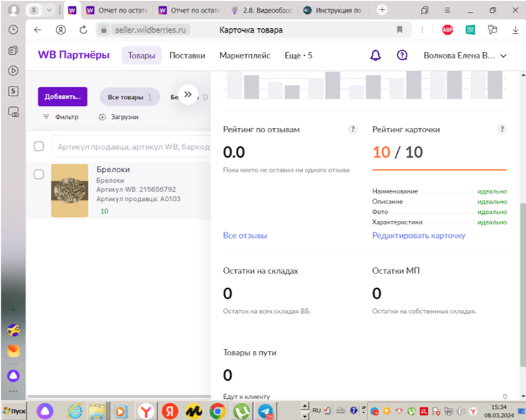The height and width of the screenshot is (420, 526).
Task: Tick the select-all checkbox above the product list
Action: [x=39, y=146]
